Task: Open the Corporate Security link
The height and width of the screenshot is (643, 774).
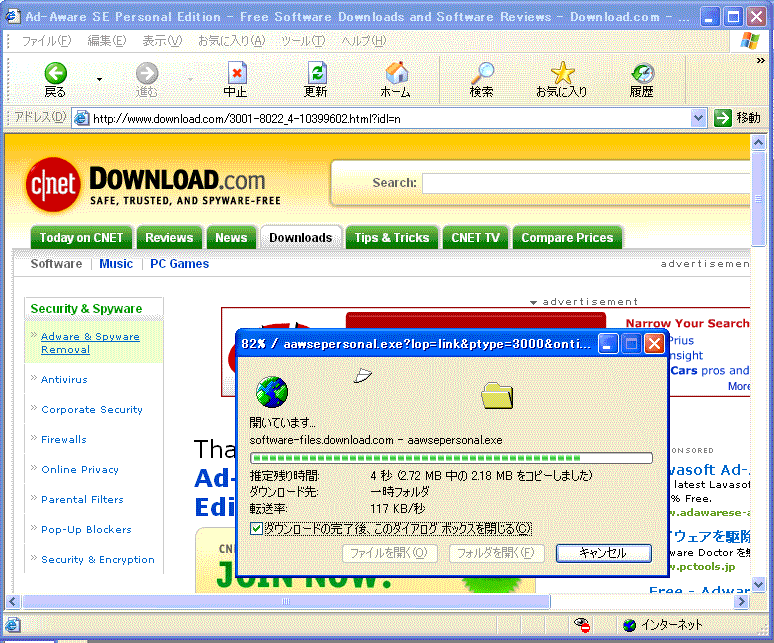Action: (x=92, y=410)
